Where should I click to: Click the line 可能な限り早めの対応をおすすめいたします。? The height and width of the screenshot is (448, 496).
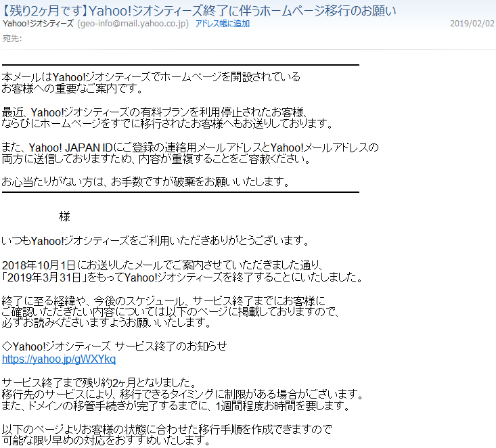106,441
